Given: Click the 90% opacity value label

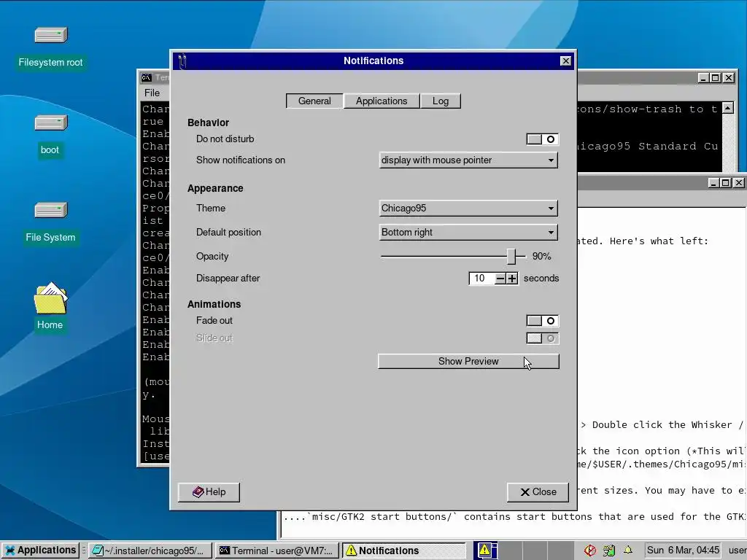Looking at the screenshot, I should 542,256.
